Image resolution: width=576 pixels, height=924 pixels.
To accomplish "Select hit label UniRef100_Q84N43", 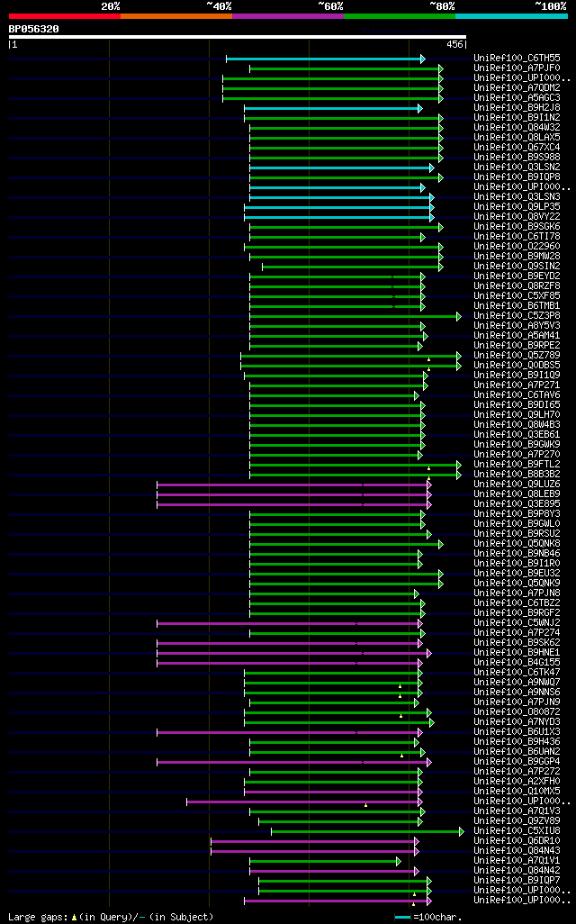I will (517, 850).
